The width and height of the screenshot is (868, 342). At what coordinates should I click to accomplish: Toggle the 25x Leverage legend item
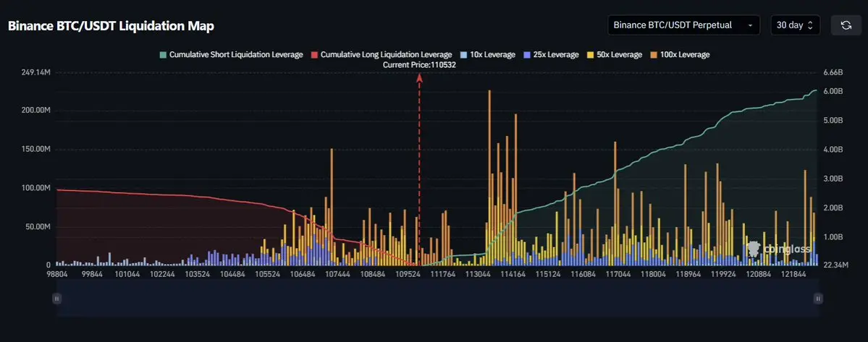pos(551,55)
